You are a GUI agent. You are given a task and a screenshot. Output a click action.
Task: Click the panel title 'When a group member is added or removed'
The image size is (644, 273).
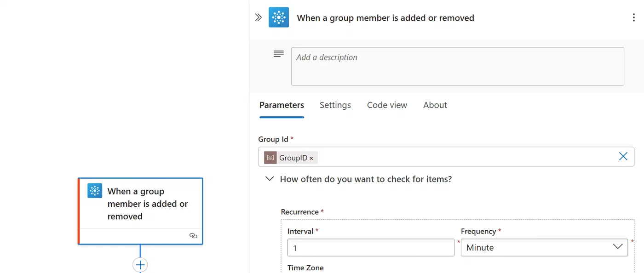pos(385,18)
